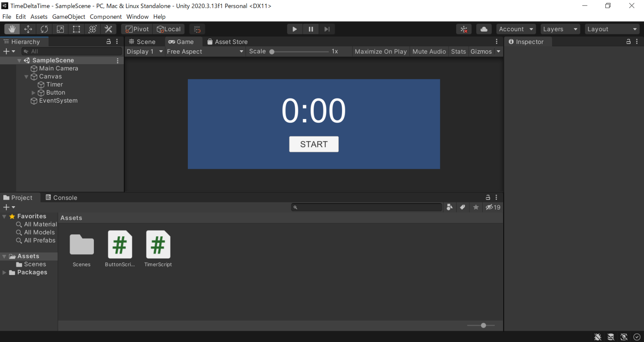
Task: Toggle Mute Audio in Game view
Action: point(429,52)
